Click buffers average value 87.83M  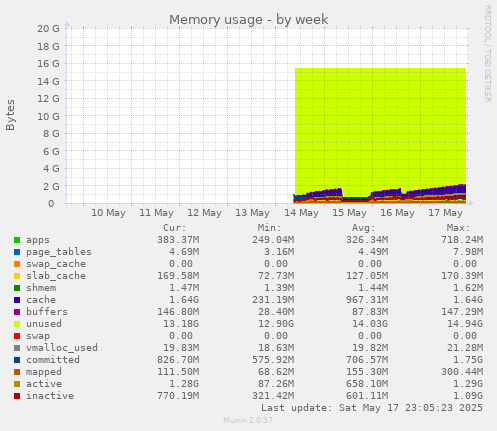370,312
